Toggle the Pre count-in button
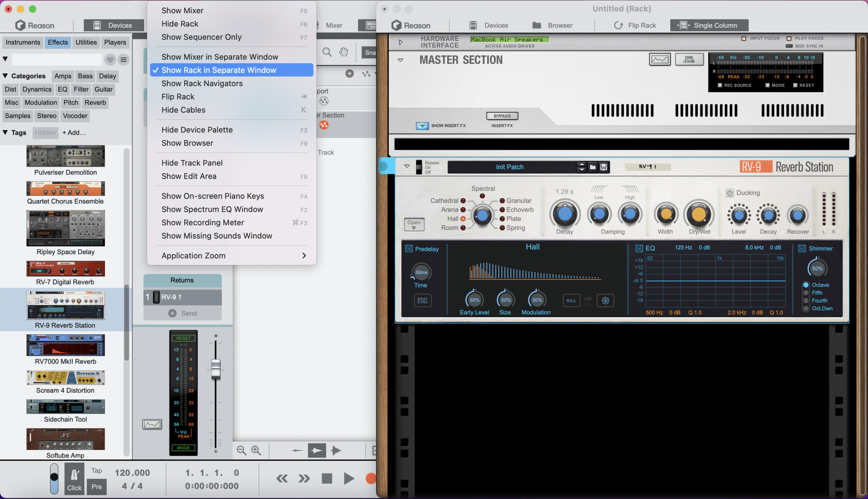Image resolution: width=868 pixels, height=499 pixels. pos(96,486)
